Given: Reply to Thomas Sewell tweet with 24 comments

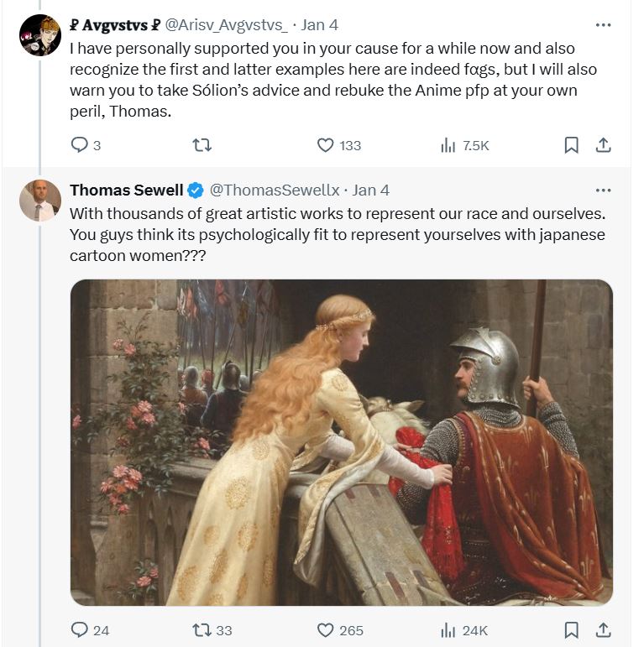Looking at the screenshot, I should tap(79, 630).
